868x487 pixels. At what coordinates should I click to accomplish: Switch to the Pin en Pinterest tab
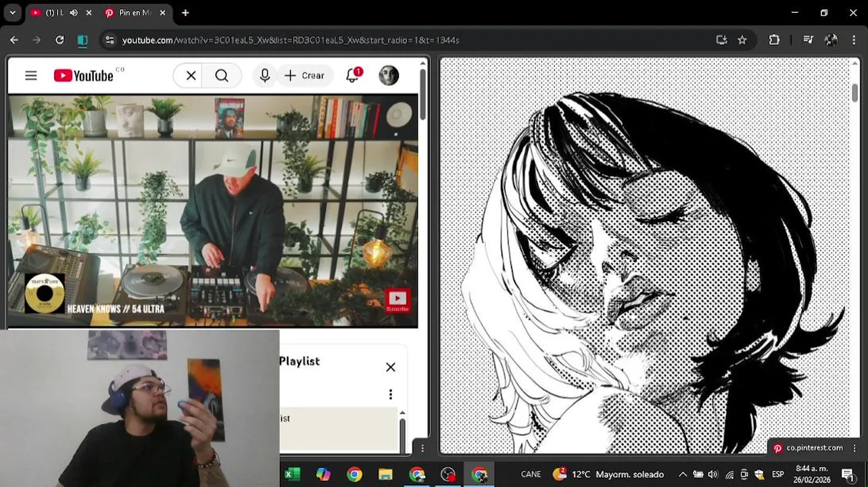pyautogui.click(x=134, y=13)
